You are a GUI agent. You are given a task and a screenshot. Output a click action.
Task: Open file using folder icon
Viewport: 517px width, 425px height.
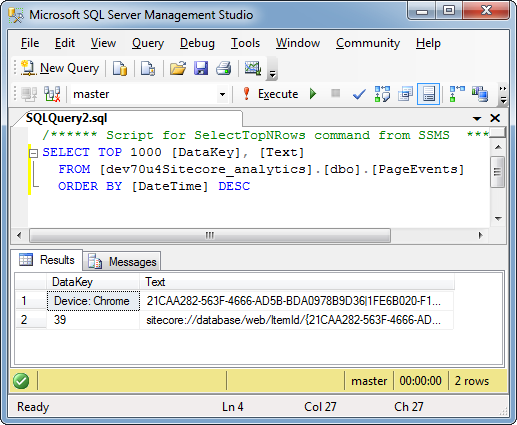pyautogui.click(x=178, y=68)
